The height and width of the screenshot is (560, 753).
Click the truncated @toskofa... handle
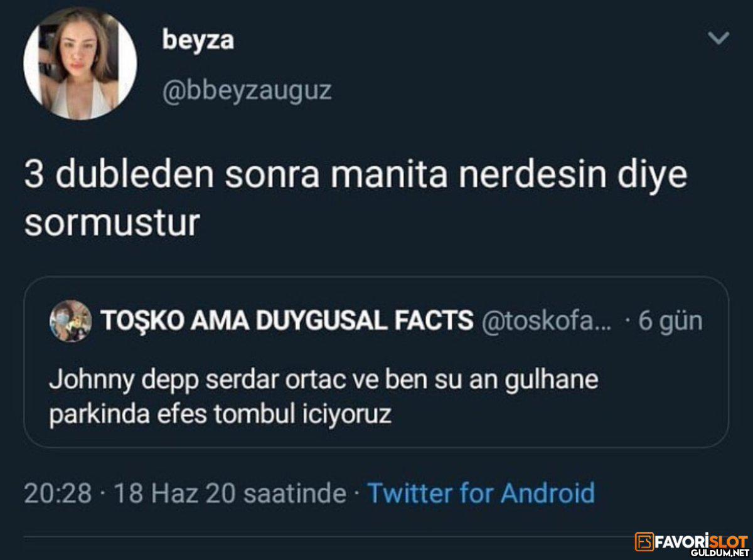pos(545,321)
